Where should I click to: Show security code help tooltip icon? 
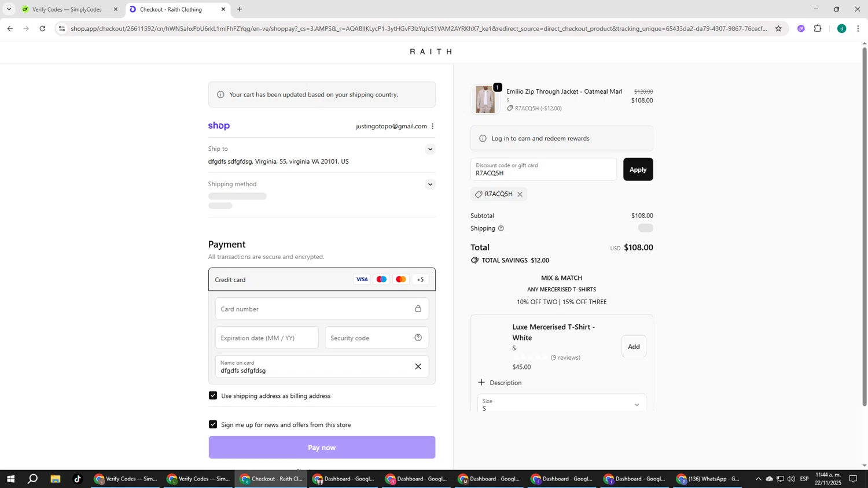tap(418, 338)
